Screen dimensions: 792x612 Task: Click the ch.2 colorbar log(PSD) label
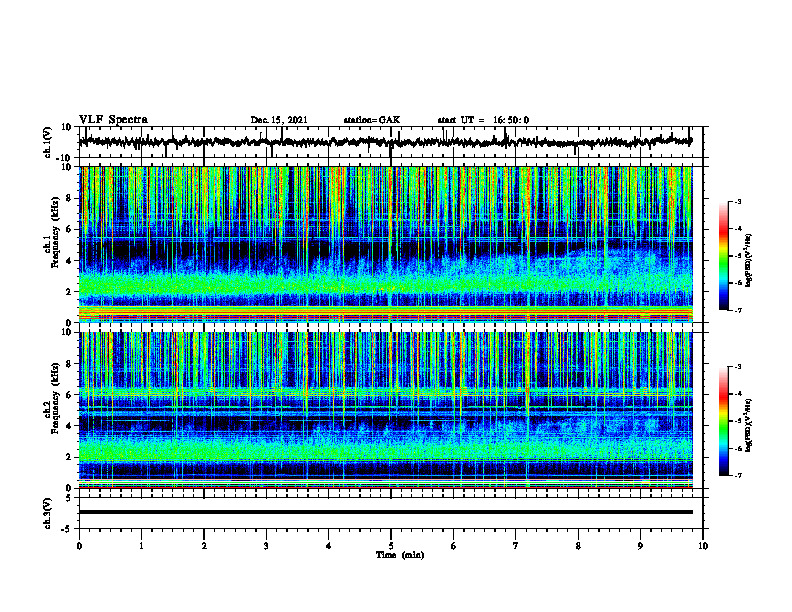pos(749,425)
